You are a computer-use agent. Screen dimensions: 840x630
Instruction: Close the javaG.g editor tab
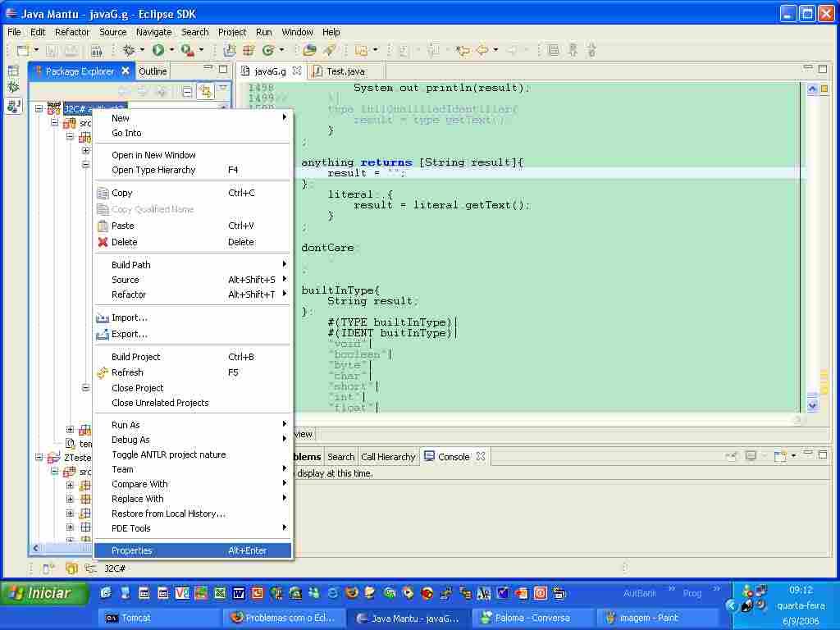click(297, 71)
